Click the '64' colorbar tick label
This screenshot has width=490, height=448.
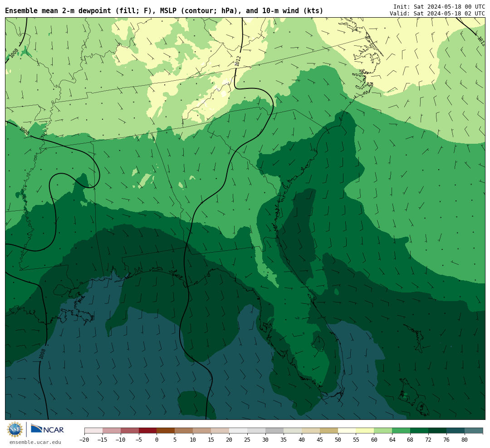392,440
